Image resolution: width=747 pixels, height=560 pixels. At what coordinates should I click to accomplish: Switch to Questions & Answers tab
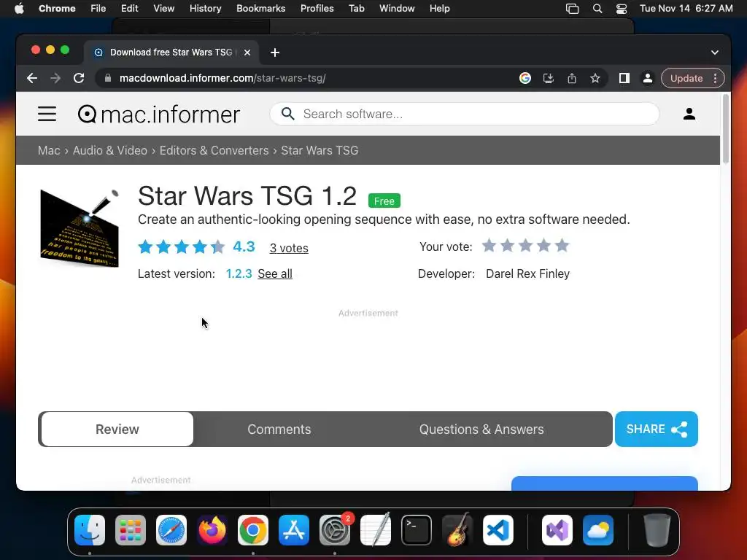pos(481,429)
